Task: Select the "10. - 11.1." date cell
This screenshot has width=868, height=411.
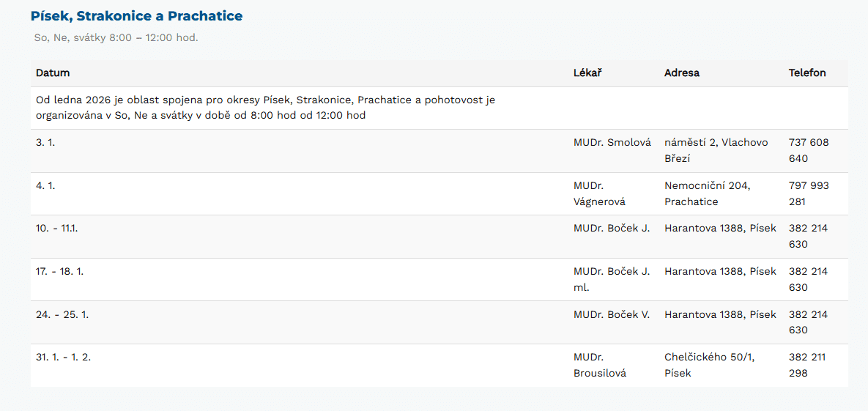Action: pyautogui.click(x=57, y=229)
